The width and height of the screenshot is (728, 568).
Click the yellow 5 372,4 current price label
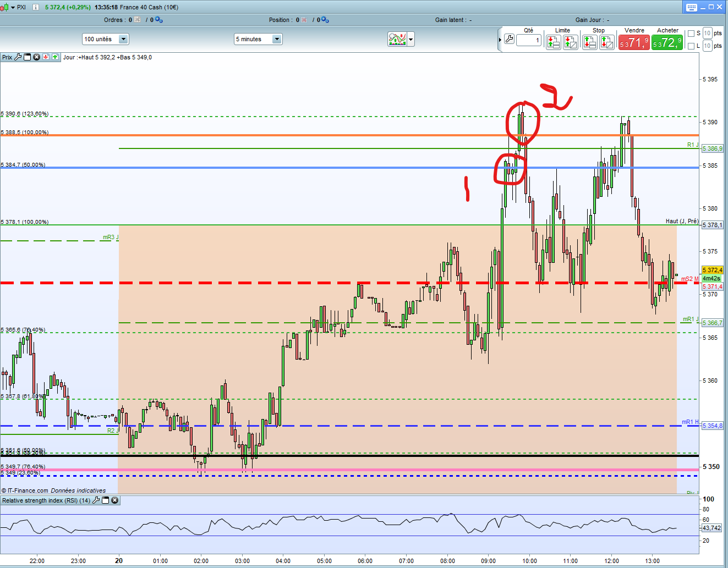pos(712,270)
